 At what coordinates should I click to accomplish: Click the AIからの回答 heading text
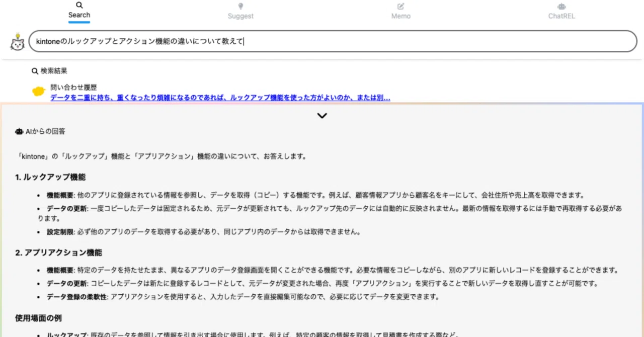point(45,131)
